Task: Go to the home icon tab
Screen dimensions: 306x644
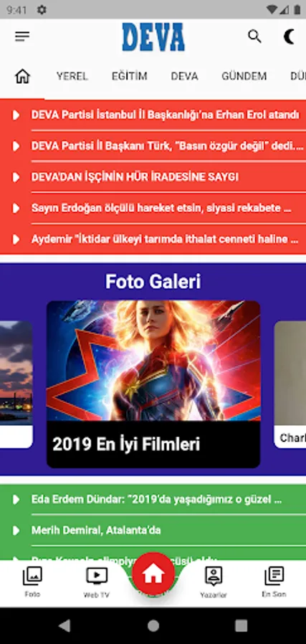Action: 22,76
